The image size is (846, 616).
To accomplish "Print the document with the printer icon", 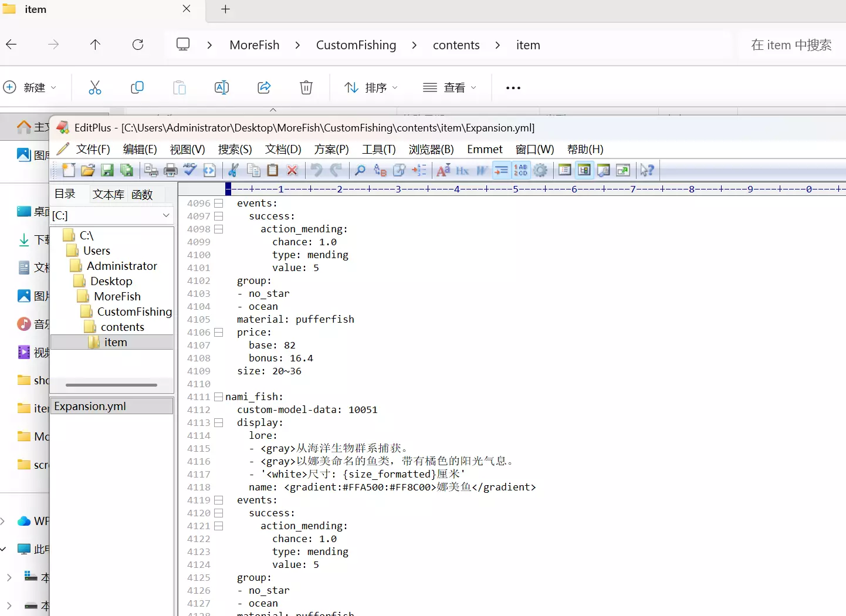I will click(171, 170).
